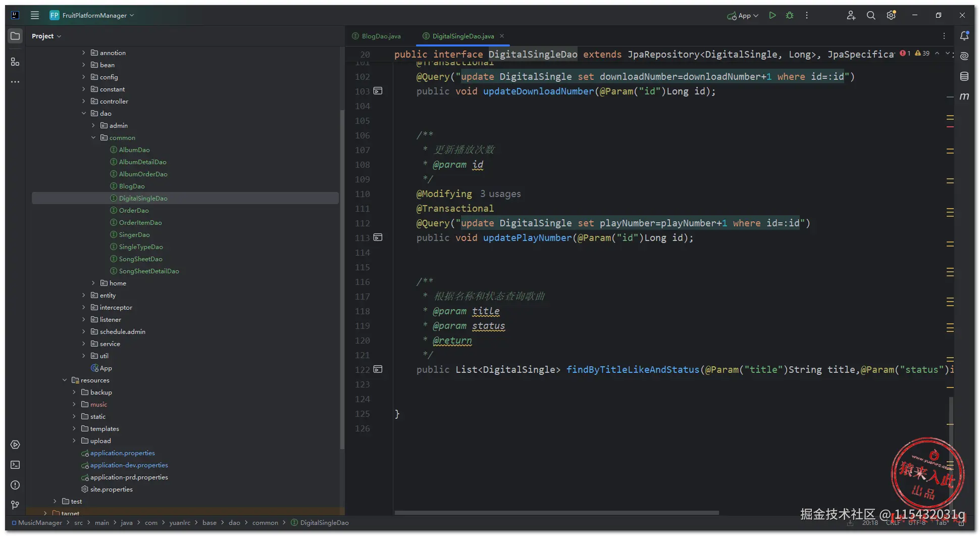Open Search Everywhere
Screen dimensions: 980x536
pyautogui.click(x=871, y=15)
